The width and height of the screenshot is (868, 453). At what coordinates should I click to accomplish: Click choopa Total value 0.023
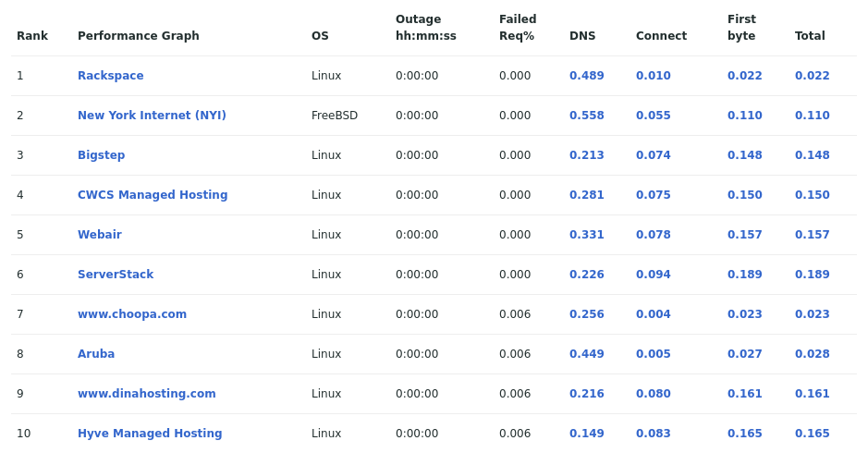click(813, 314)
